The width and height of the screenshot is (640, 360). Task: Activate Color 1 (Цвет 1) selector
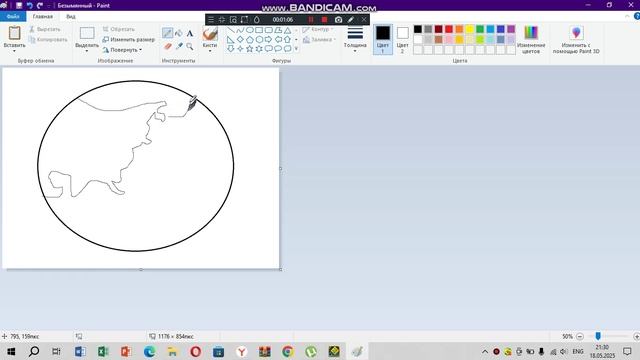click(x=383, y=40)
